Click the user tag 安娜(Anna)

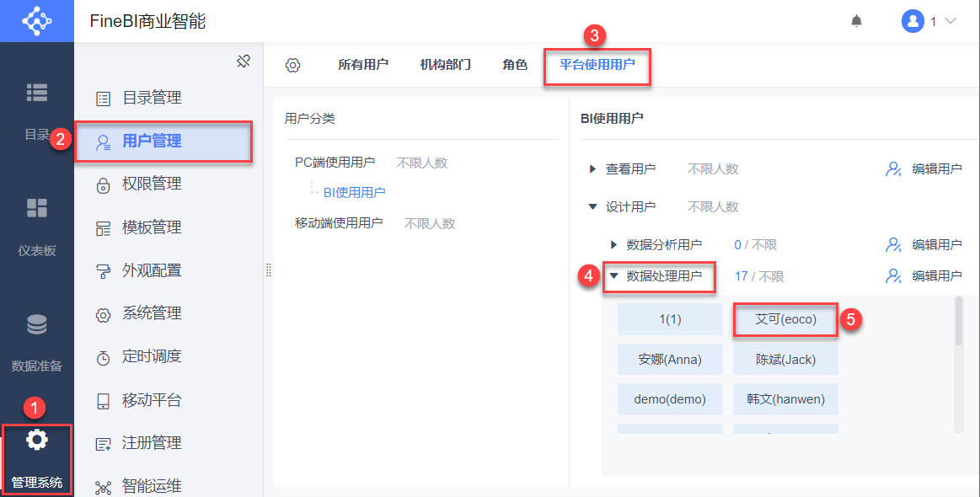point(670,360)
